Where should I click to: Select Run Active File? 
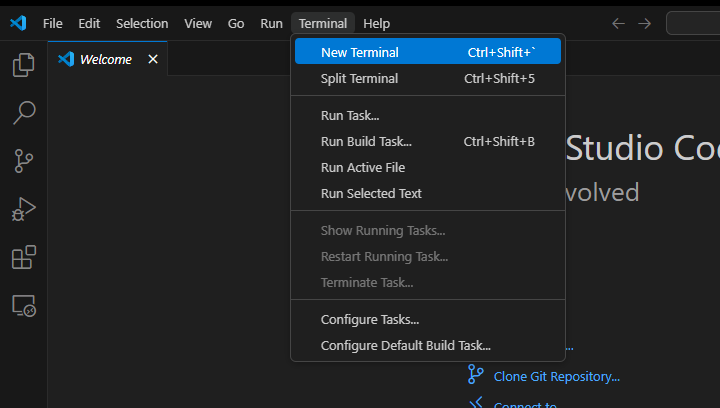pos(428,168)
